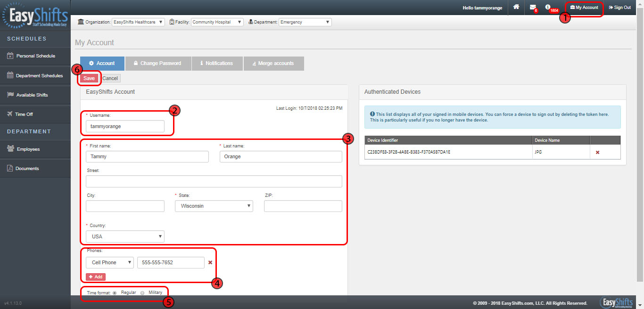Open the Facility dropdown
This screenshot has height=309, width=644.
tap(217, 22)
